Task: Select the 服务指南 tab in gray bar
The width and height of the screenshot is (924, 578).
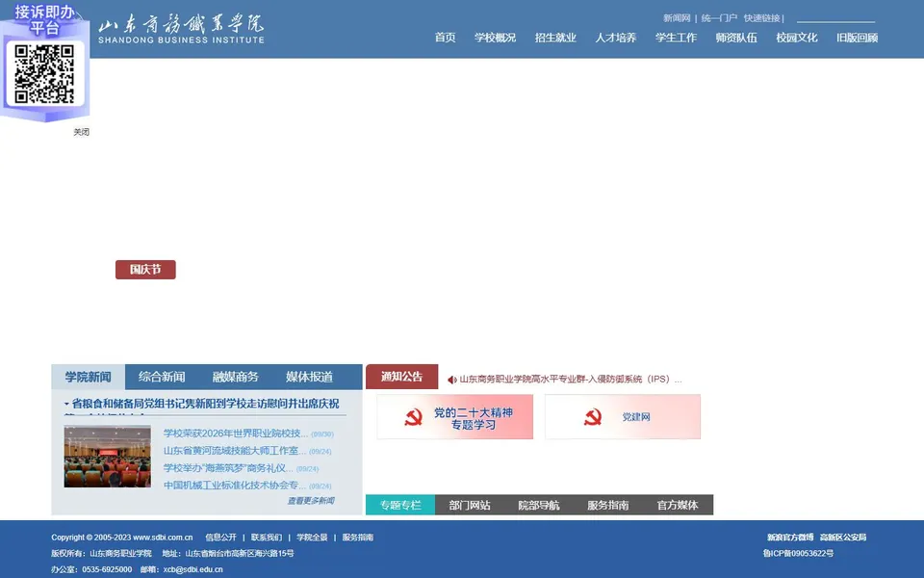Action: point(608,505)
